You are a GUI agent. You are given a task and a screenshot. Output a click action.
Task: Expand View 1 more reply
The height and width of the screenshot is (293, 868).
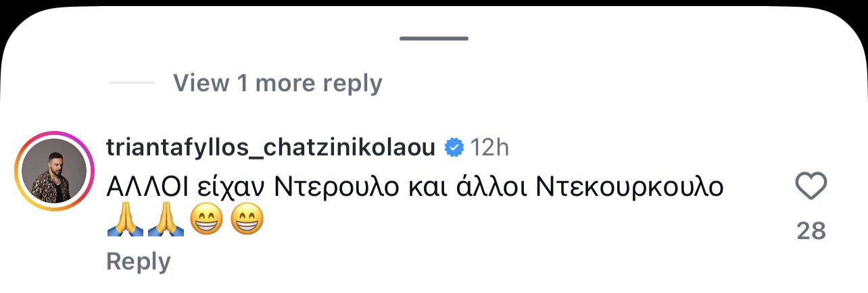click(277, 83)
